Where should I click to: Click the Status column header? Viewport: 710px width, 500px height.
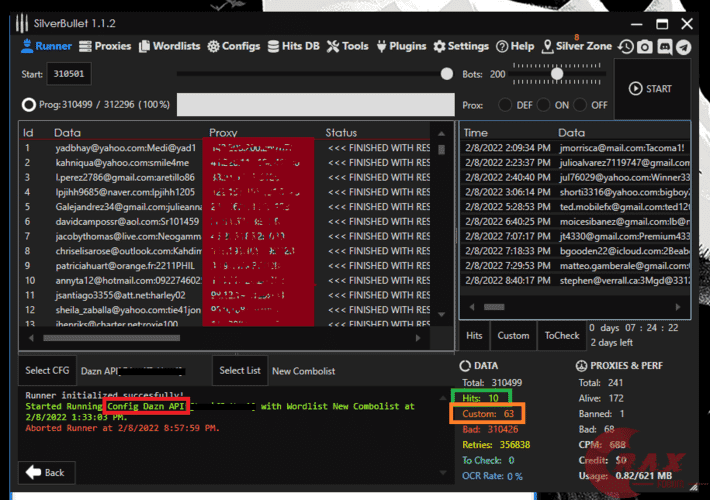[x=341, y=133]
